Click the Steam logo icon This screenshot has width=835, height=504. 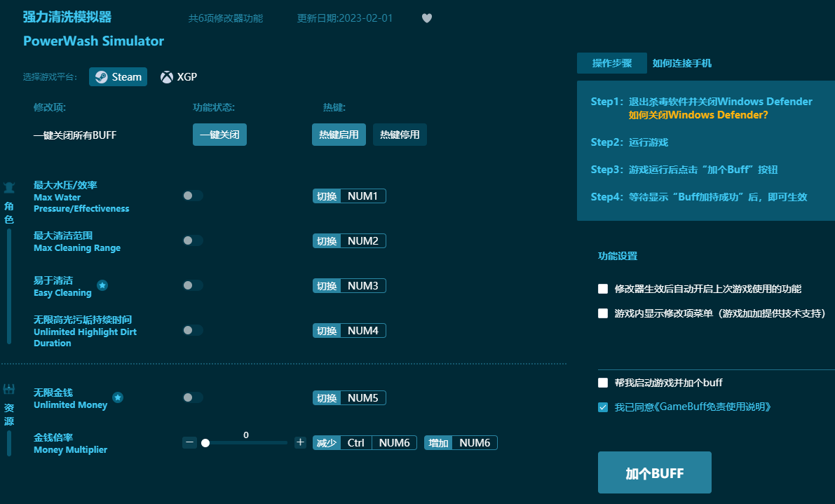coord(101,77)
